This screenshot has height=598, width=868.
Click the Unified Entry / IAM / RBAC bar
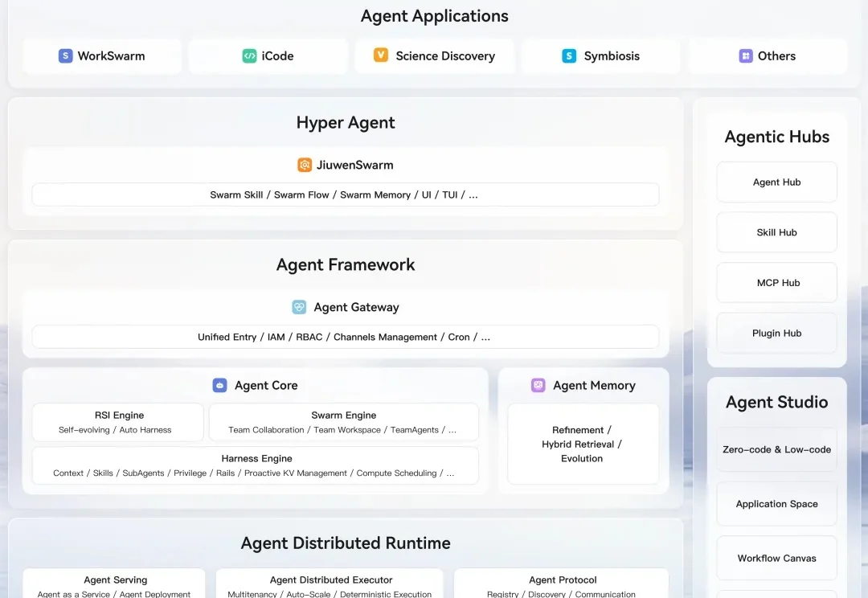pos(346,338)
